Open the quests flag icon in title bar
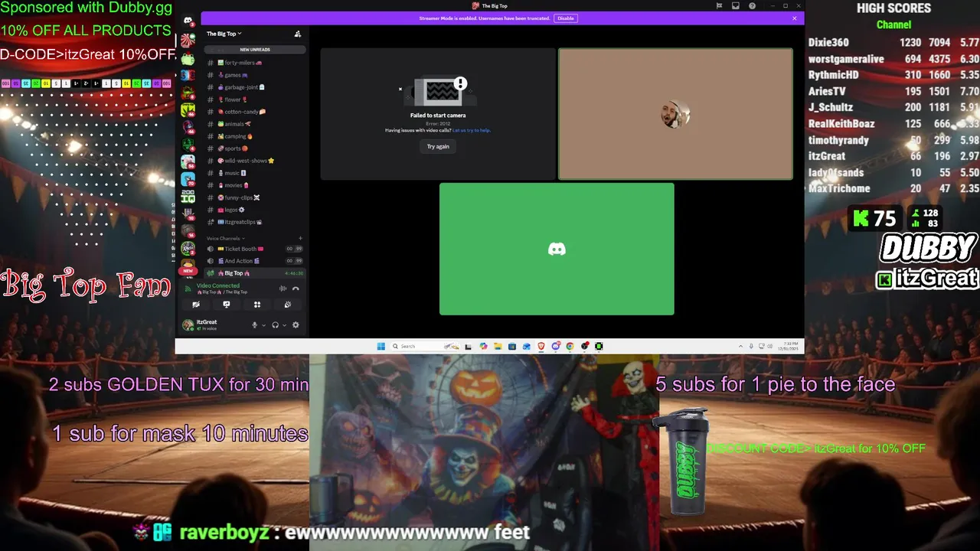Viewport: 980px width, 551px height. (x=719, y=5)
